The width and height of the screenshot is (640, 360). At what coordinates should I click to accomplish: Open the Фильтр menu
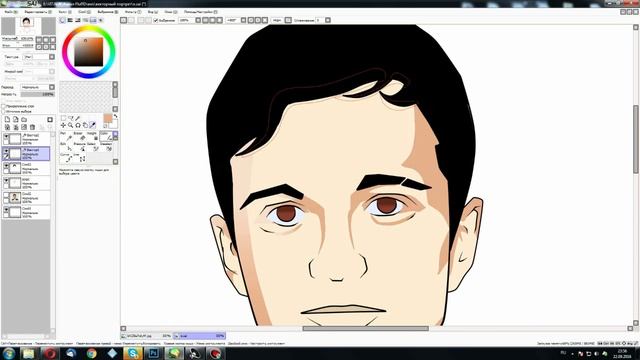[133, 12]
